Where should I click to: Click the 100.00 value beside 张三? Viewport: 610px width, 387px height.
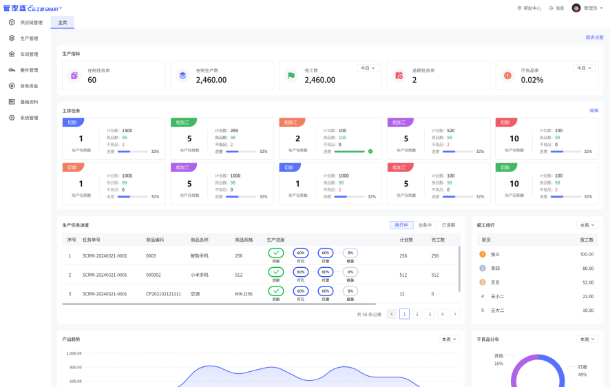587,254
